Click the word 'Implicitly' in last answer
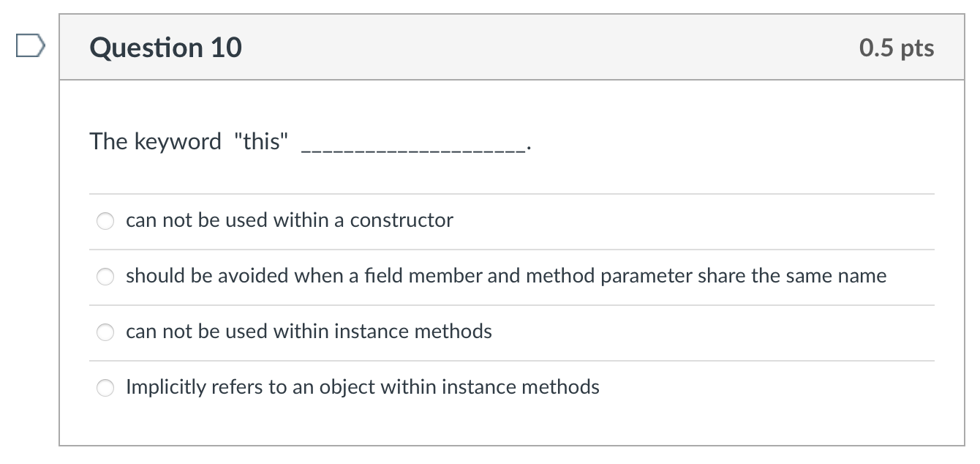Viewport: 980px width, 464px height. pyautogui.click(x=166, y=387)
